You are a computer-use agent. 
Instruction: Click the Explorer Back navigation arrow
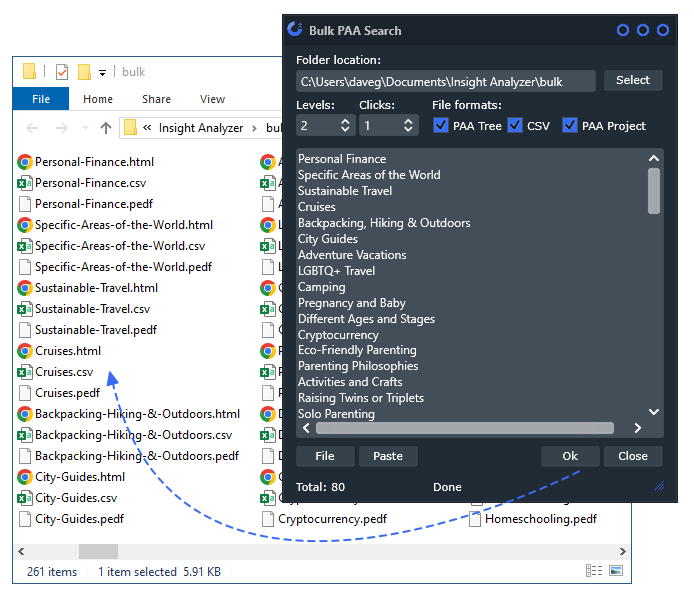click(32, 128)
